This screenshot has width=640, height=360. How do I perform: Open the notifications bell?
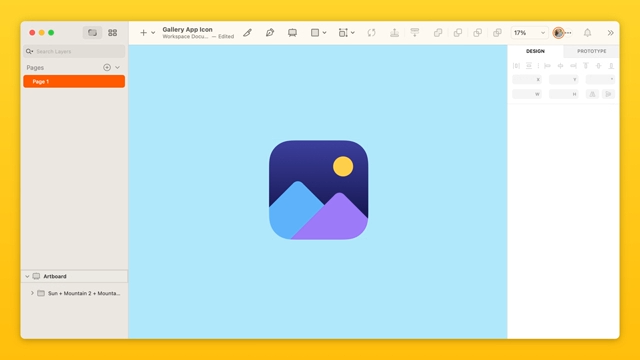click(587, 33)
